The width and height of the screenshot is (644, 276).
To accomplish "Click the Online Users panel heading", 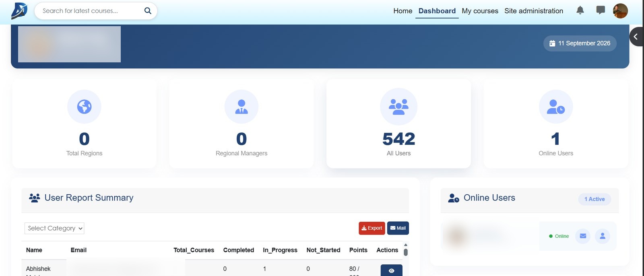I will pyautogui.click(x=489, y=198).
